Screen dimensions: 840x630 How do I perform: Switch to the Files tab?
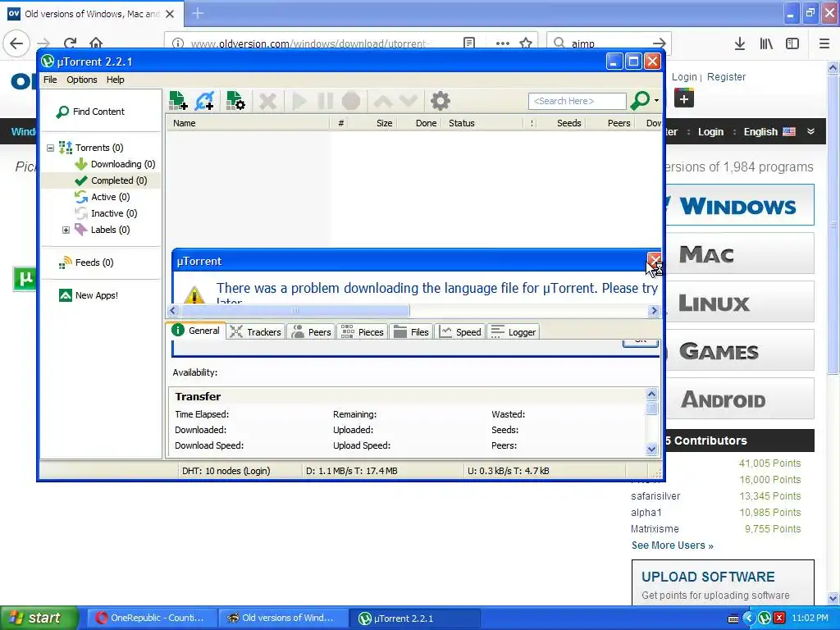[x=411, y=332]
